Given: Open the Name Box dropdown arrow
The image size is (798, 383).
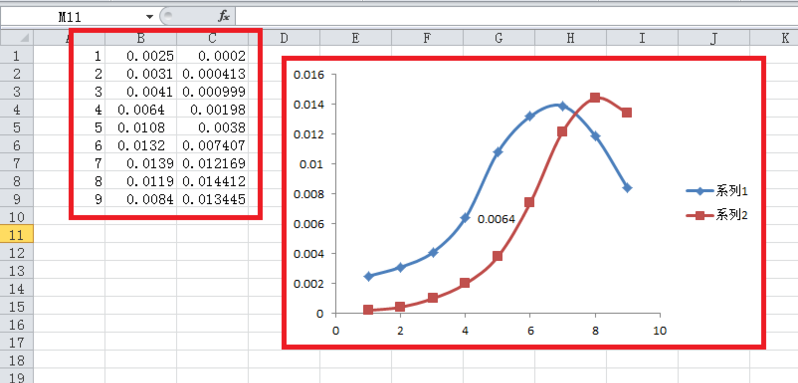Looking at the screenshot, I should coord(149,17).
